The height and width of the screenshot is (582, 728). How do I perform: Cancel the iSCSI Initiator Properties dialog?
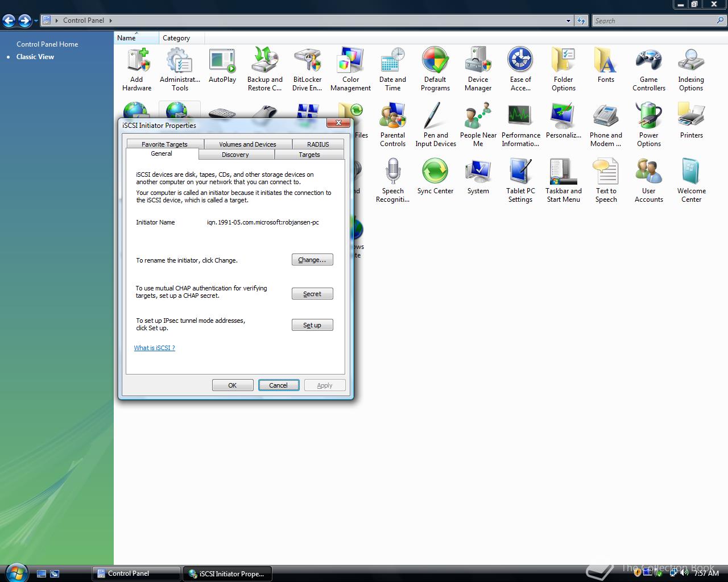(279, 385)
